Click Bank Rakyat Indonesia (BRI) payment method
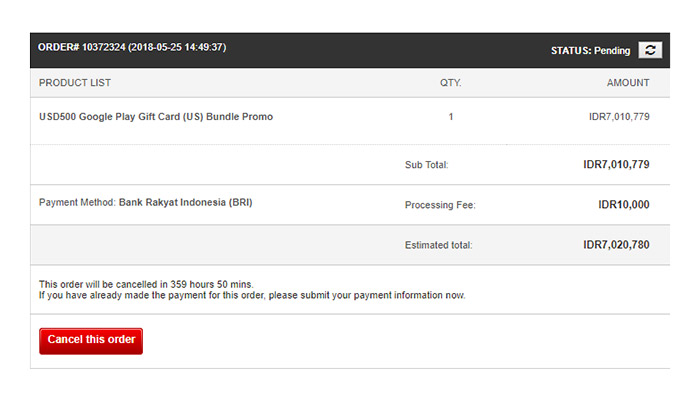Image resolution: width=700 pixels, height=400 pixels. 185,203
